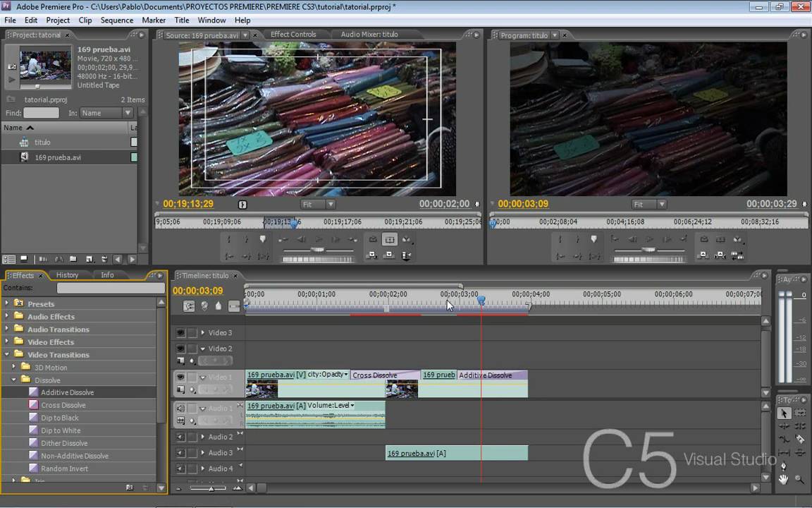Screen dimensions: 812x508
Task: Expand the Audio 2 track
Action: pos(202,437)
